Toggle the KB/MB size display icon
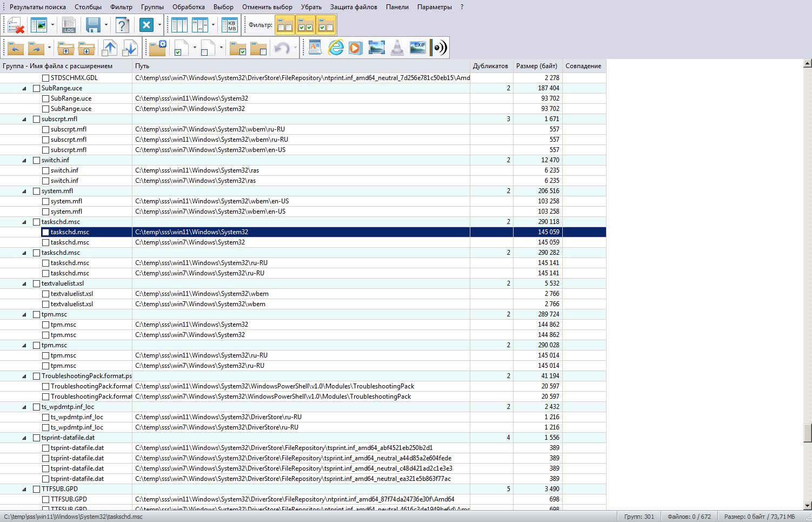The height and width of the screenshot is (522, 812). point(230,25)
